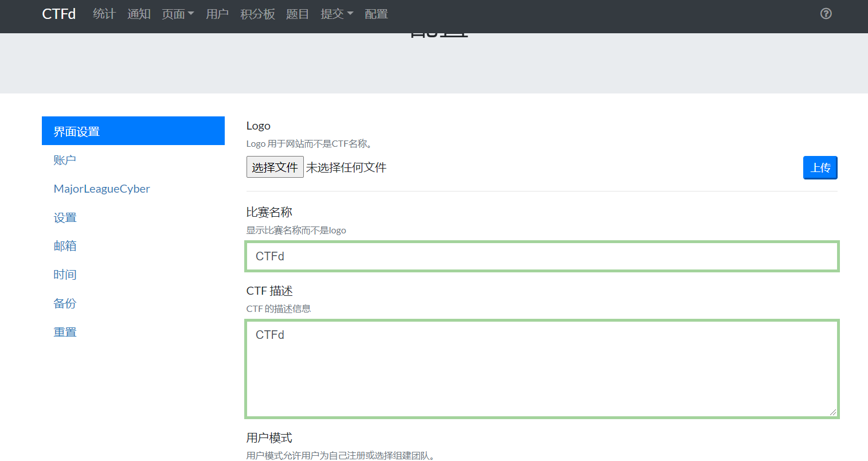Select the 设置 tab in the sidebar

(x=65, y=217)
